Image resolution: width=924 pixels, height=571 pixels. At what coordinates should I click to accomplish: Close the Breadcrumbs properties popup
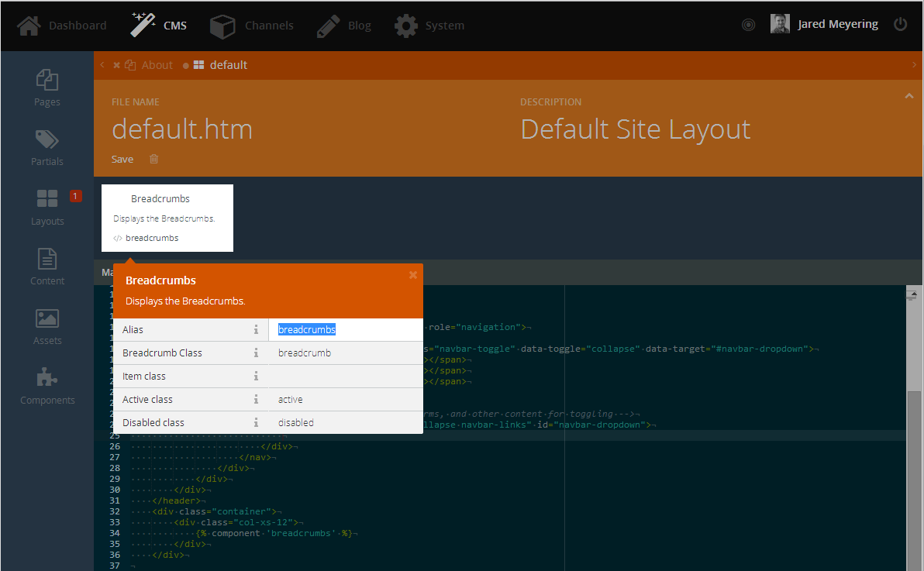pyautogui.click(x=413, y=274)
